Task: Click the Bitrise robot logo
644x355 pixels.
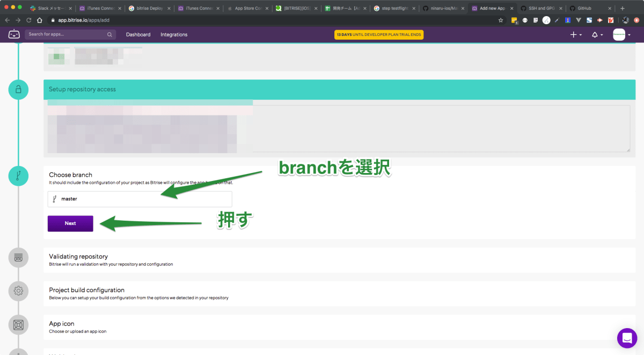Action: click(14, 34)
